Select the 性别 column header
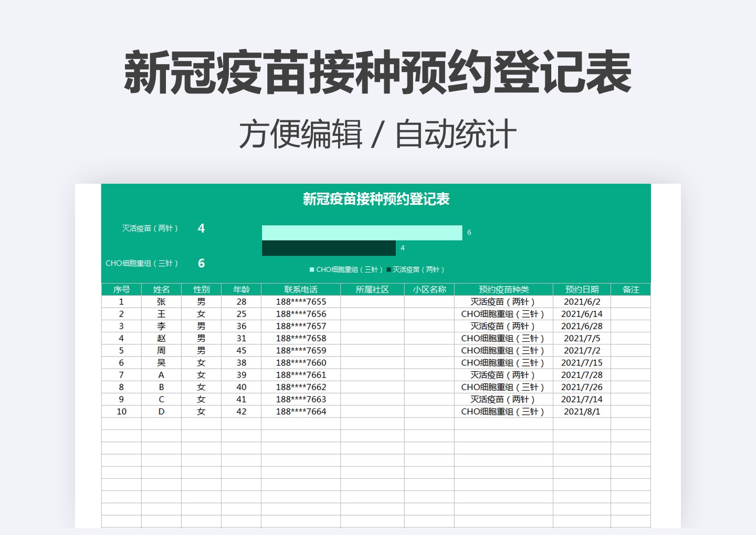 tap(202, 289)
